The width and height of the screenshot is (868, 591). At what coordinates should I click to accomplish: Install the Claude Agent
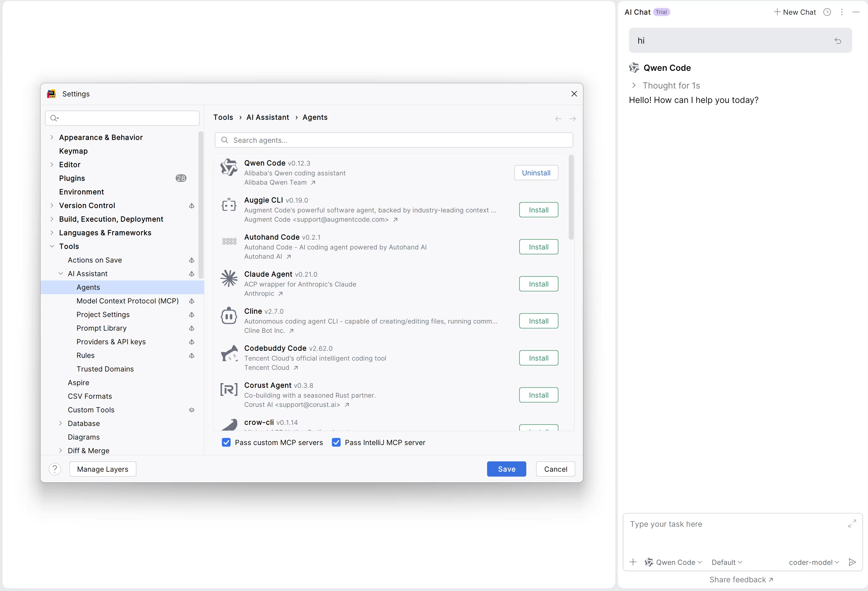click(x=538, y=284)
